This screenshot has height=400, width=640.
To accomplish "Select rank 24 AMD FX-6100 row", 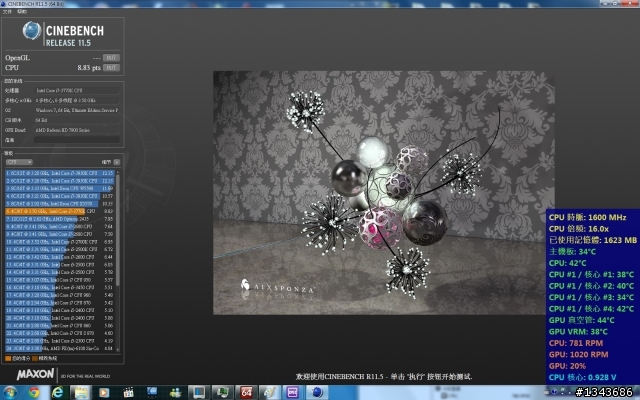I will pos(60,348).
